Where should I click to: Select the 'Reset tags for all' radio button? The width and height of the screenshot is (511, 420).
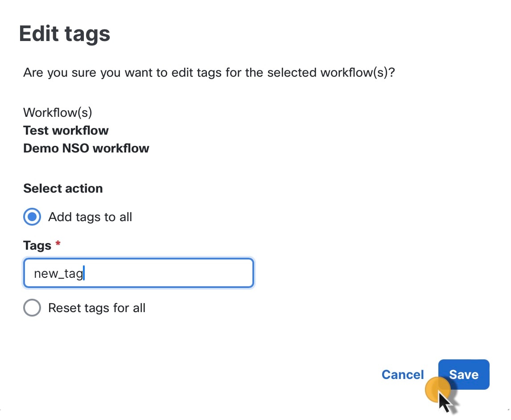coord(32,308)
